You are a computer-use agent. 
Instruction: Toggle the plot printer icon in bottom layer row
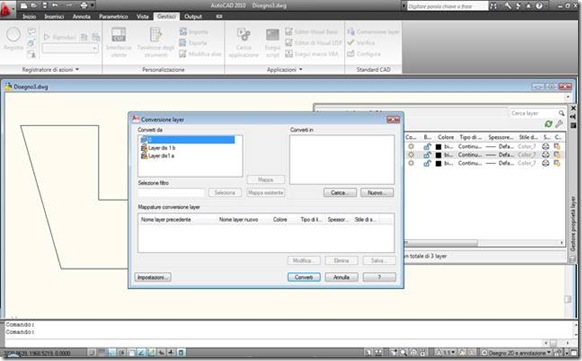click(546, 163)
